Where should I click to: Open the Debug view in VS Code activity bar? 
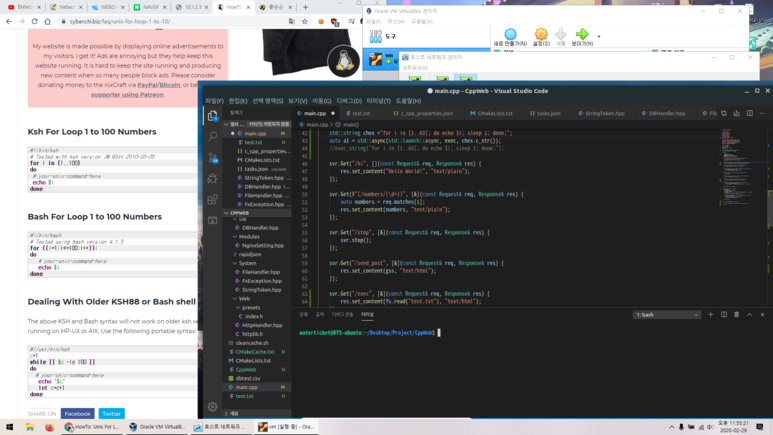point(212,179)
